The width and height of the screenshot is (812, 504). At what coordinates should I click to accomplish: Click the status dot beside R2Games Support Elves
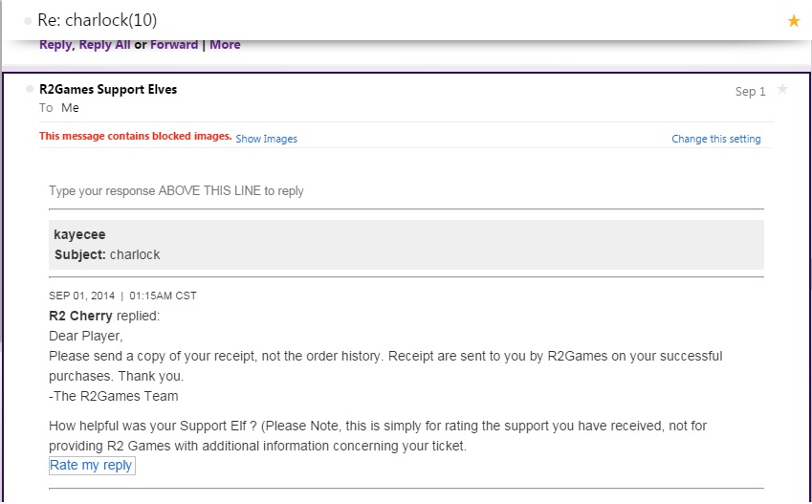pos(31,89)
